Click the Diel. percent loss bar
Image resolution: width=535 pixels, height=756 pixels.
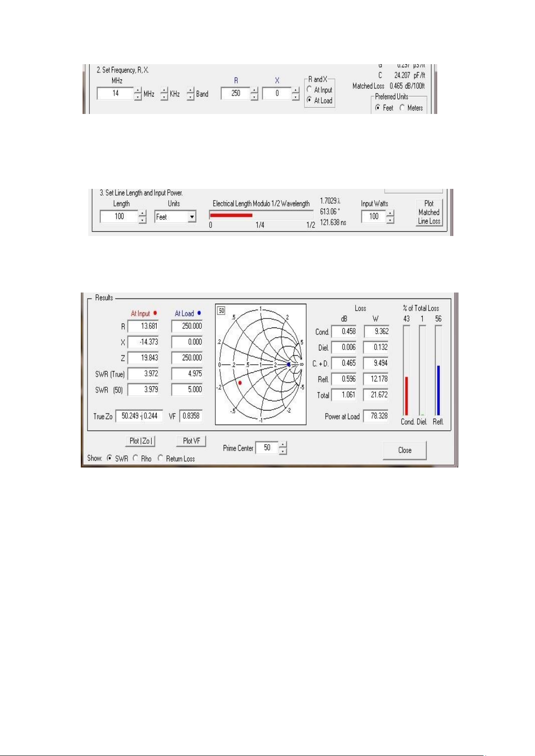422,371
